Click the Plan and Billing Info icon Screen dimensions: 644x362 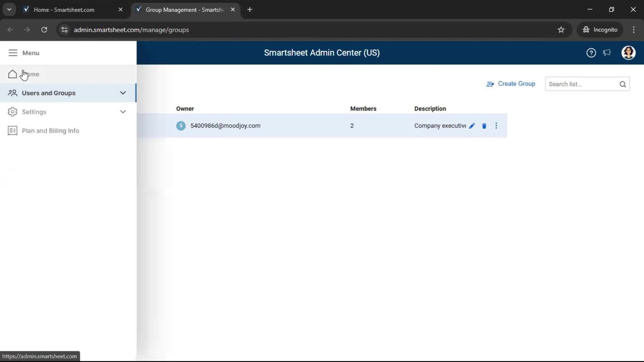pos(12,131)
